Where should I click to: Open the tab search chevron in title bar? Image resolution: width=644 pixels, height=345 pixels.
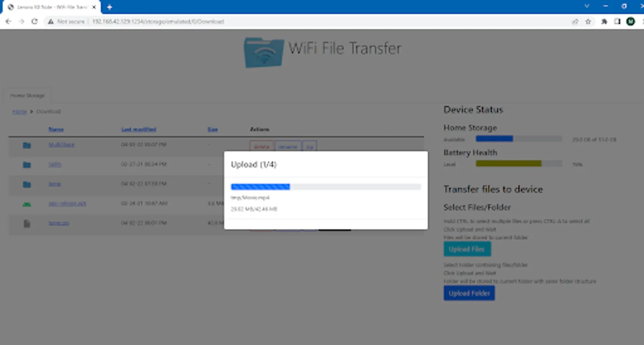(x=587, y=6)
